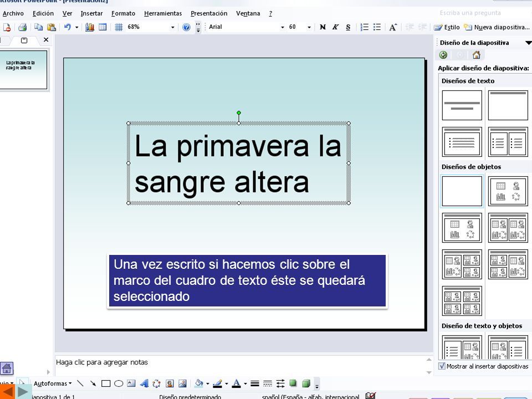Click the Print icon in the toolbar

[x=22, y=27]
